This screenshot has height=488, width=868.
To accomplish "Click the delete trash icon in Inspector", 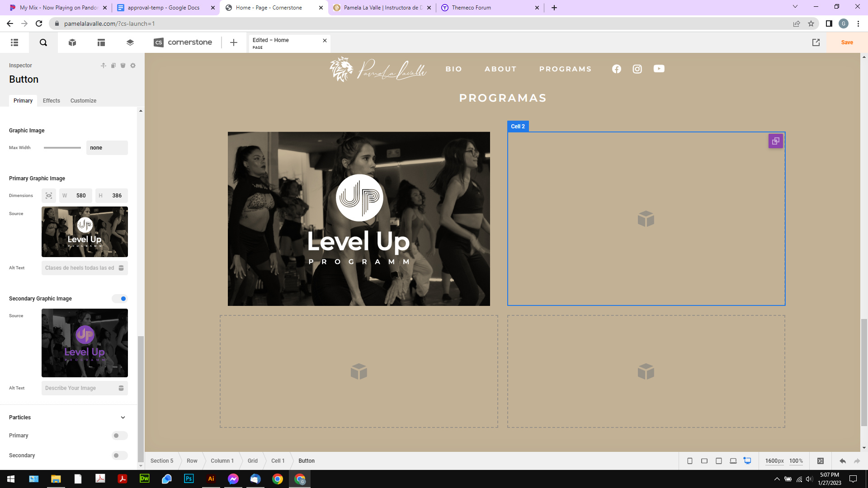I will point(123,66).
